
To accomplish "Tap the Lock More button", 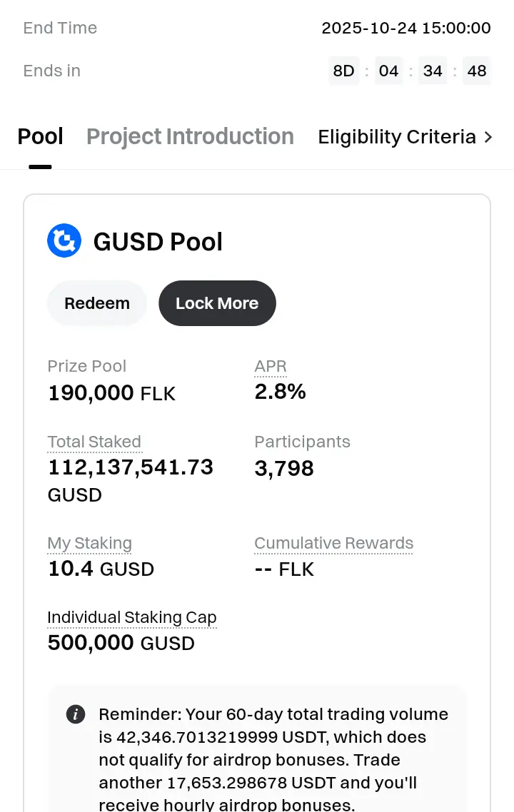I will [217, 303].
